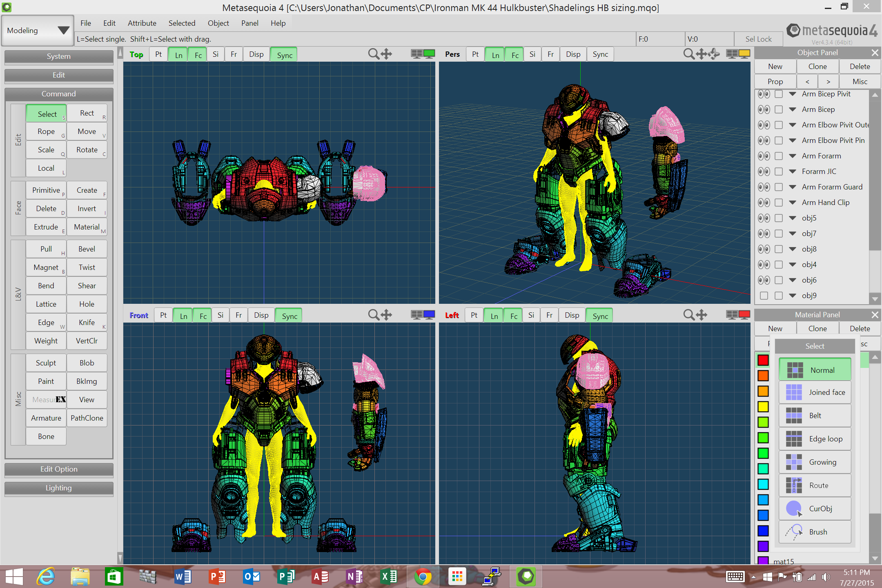Open Internet Explorer from taskbar
882x588 pixels.
pyautogui.click(x=45, y=577)
